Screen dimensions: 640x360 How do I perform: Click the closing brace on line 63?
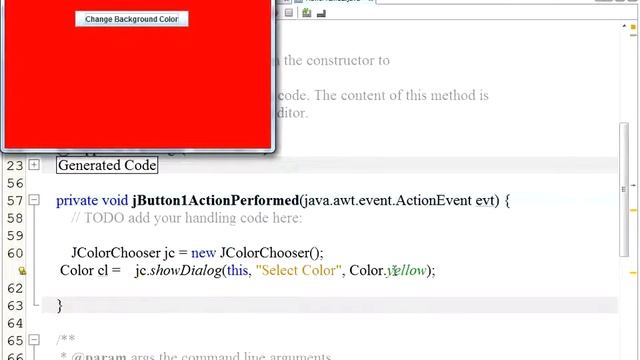coord(60,305)
